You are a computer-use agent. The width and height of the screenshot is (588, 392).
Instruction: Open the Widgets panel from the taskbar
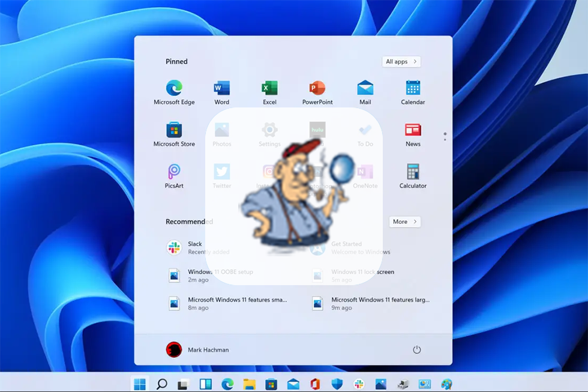205,384
